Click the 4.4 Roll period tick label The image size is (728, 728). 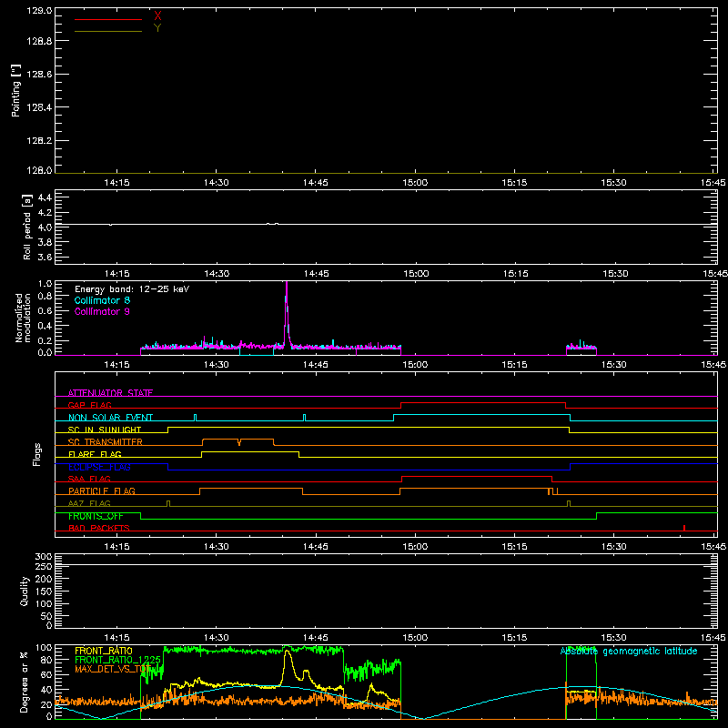point(45,197)
